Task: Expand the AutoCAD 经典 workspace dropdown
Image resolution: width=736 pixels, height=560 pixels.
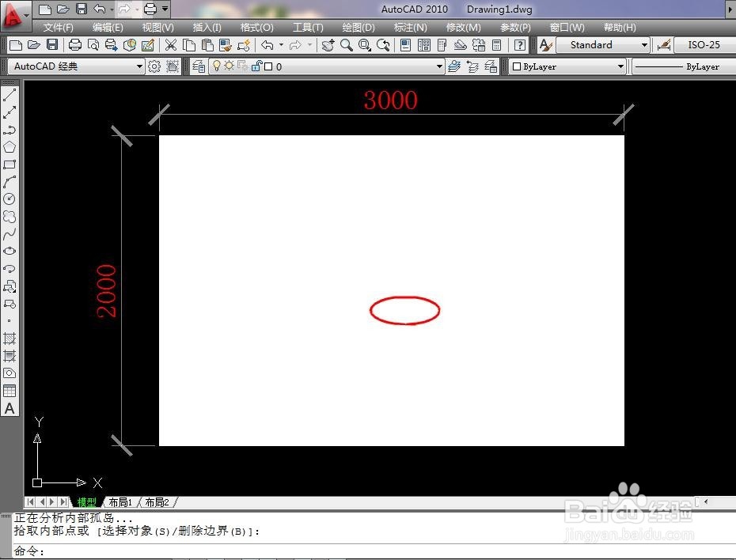Action: tap(139, 66)
